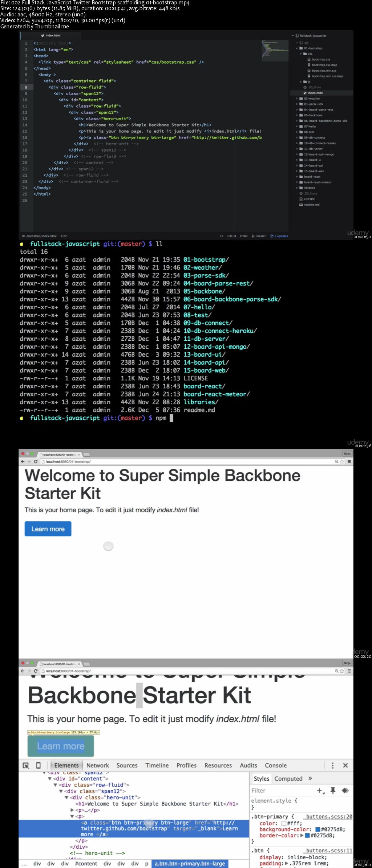This screenshot has width=372, height=868.
Task: Toggle DevTools device mode phone icon
Action: [x=38, y=765]
